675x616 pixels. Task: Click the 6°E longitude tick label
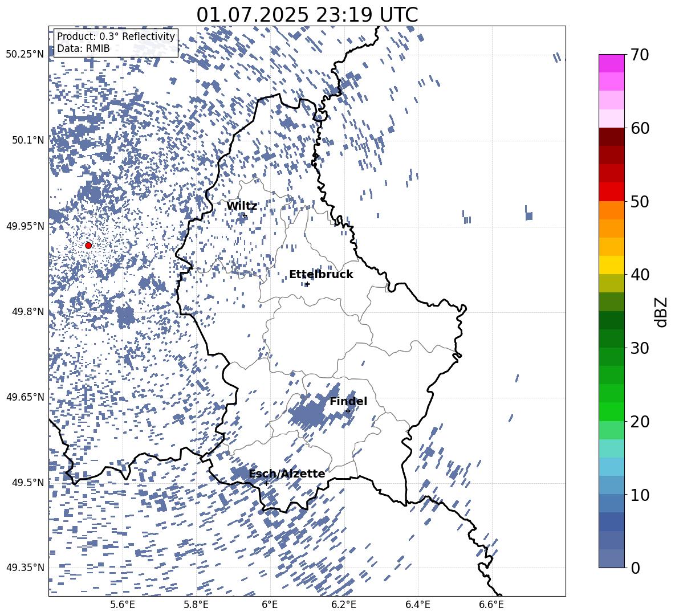coord(270,605)
